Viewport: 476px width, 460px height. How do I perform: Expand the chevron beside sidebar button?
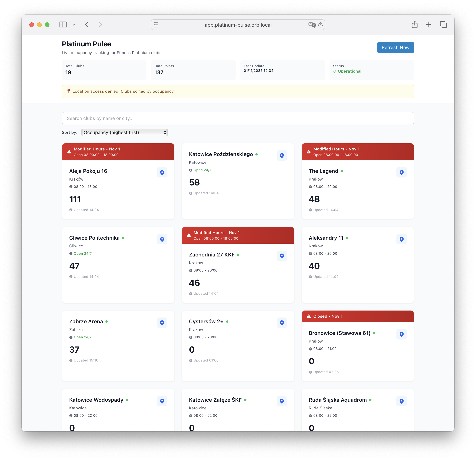74,25
